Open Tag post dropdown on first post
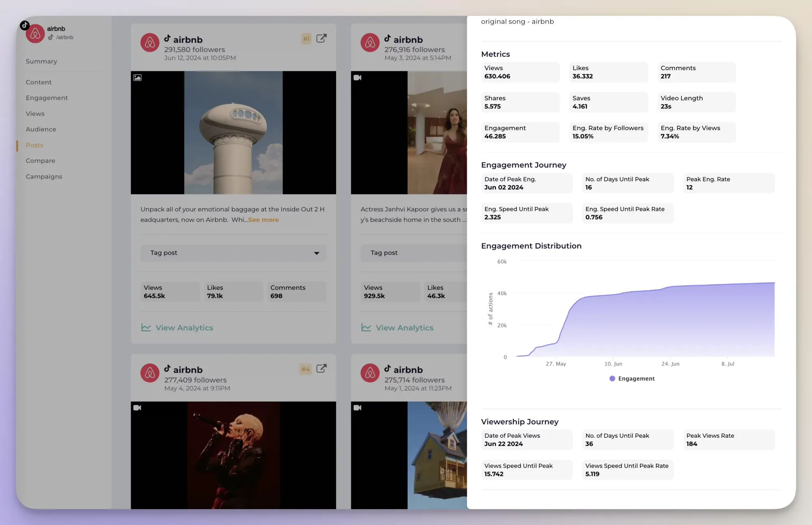 point(233,253)
